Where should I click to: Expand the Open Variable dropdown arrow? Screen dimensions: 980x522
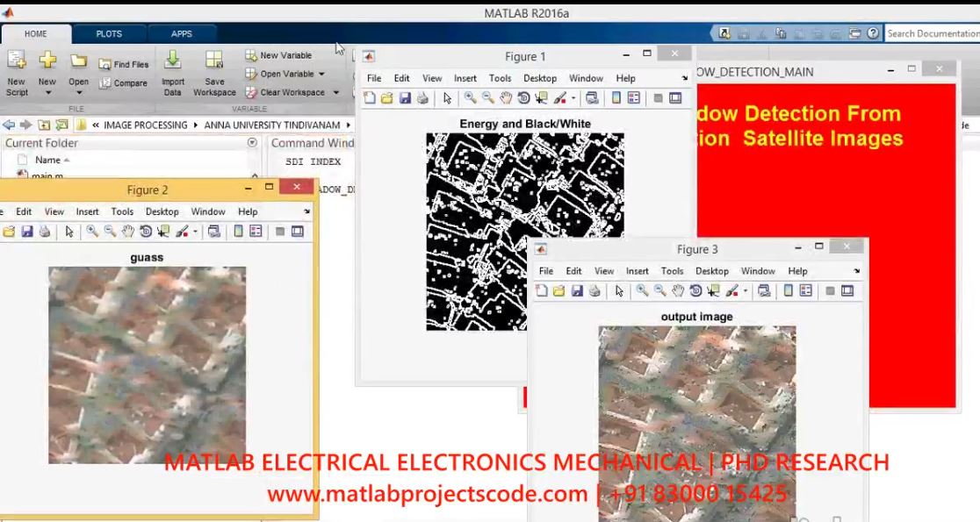click(x=322, y=74)
